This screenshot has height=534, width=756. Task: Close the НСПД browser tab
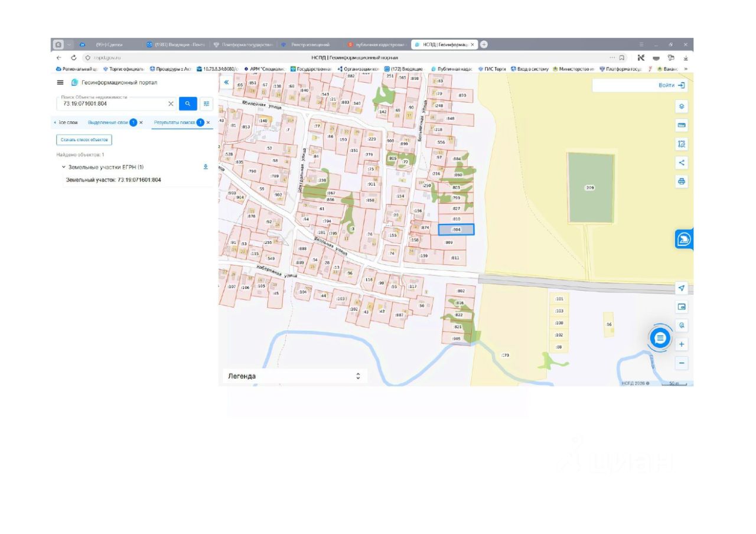[472, 44]
